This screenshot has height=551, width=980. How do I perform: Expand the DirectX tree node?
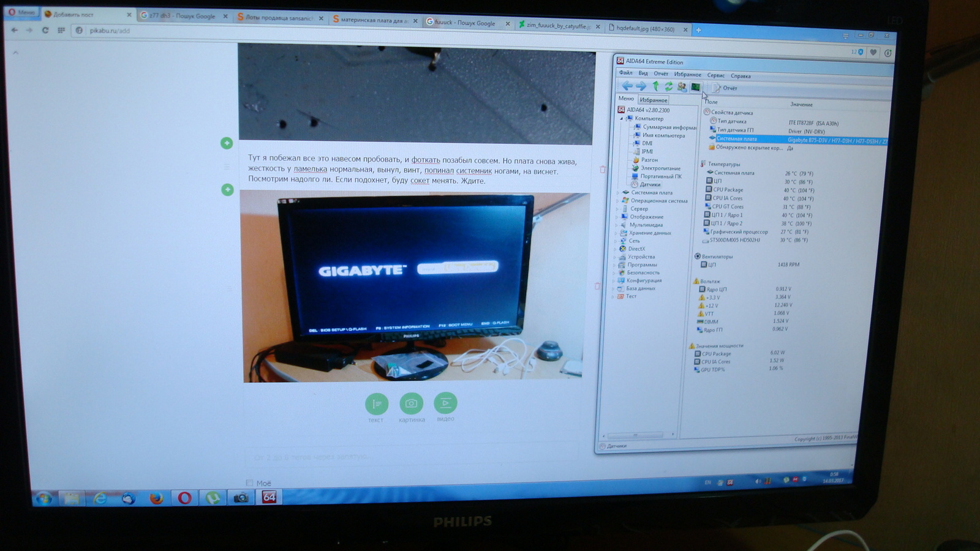coord(615,249)
